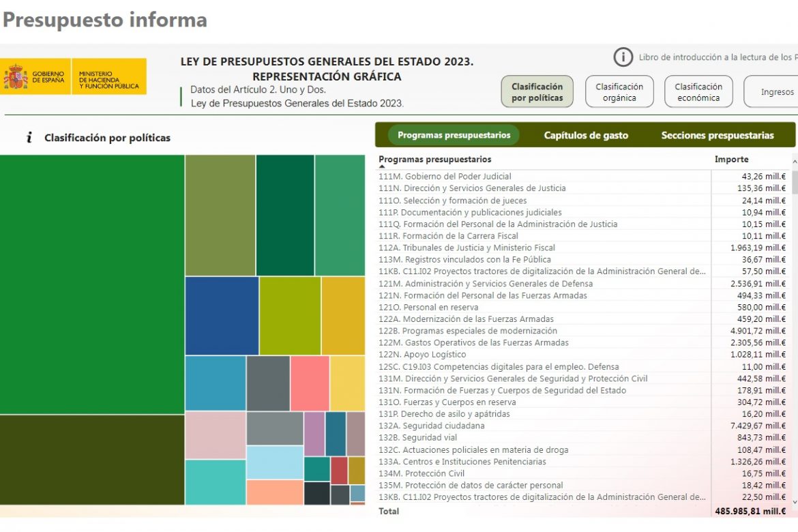The width and height of the screenshot is (798, 532).
Task: Select row 122M. Gastos Operativos de las Fuerzas Armadas
Action: point(583,342)
